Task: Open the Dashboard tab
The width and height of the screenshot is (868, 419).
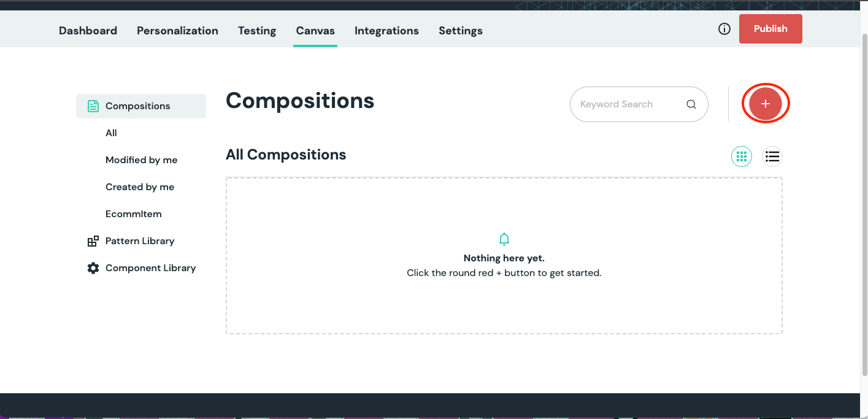Action: tap(88, 31)
